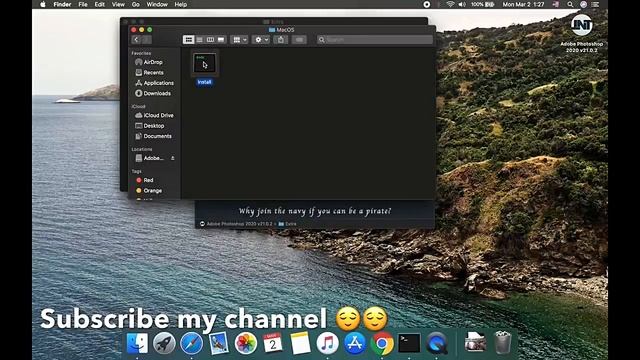The image size is (640, 360).
Task: Open the group-by arrangement dropdown
Action: point(239,40)
